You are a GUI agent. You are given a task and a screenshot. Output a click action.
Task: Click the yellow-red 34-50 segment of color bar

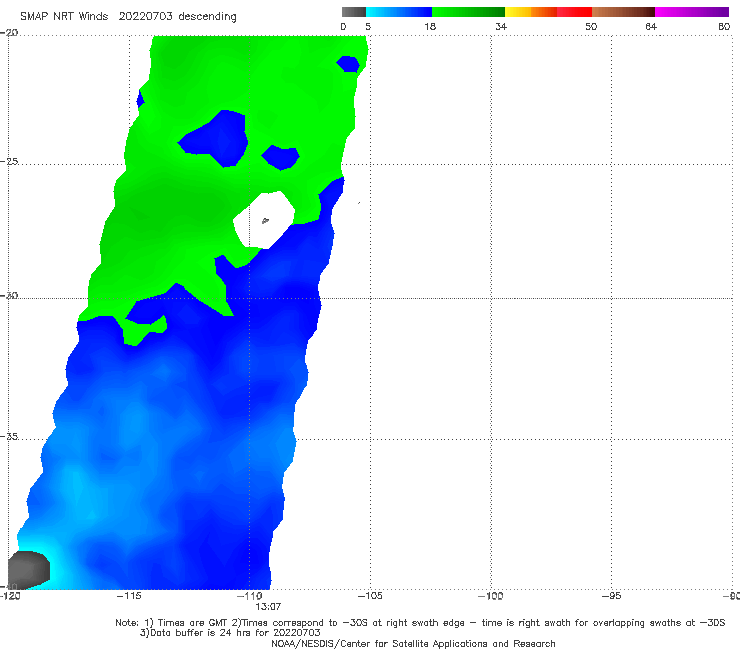tap(548, 12)
